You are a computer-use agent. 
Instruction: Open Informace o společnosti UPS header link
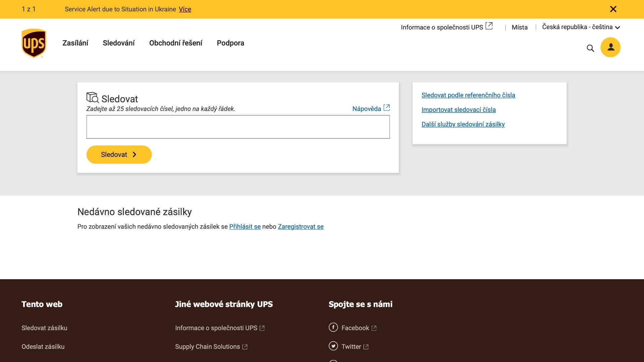[x=442, y=27]
